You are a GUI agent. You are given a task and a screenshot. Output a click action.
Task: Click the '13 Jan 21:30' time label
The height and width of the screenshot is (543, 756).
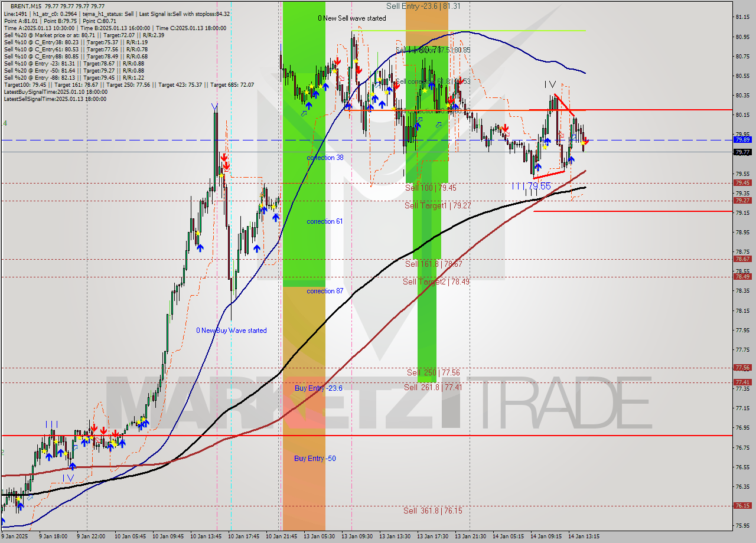(x=470, y=537)
